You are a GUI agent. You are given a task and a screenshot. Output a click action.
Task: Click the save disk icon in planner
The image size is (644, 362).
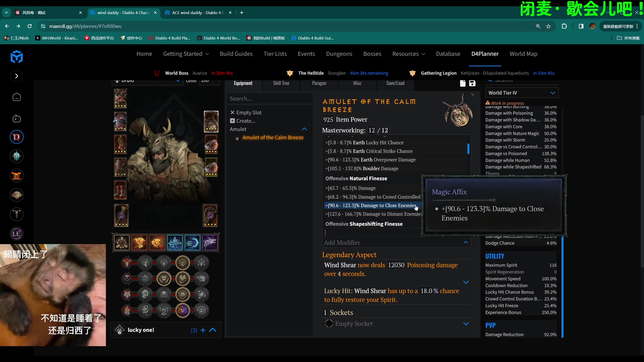pyautogui.click(x=472, y=83)
